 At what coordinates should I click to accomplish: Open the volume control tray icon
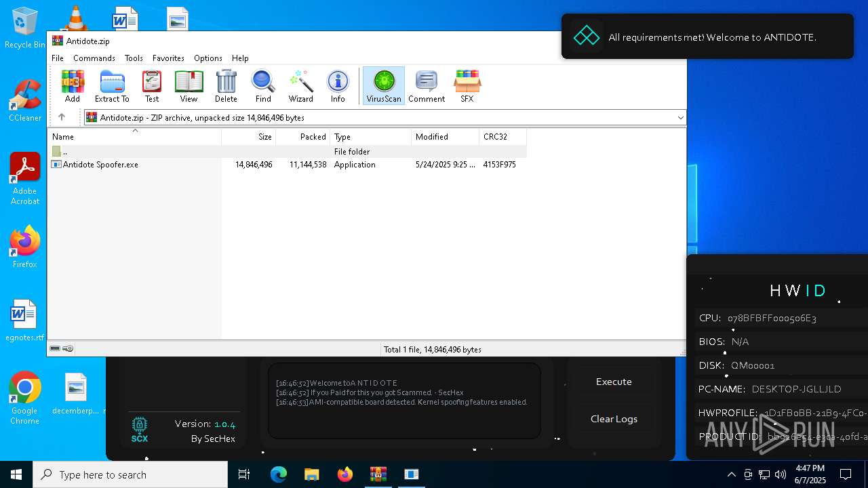[781, 474]
